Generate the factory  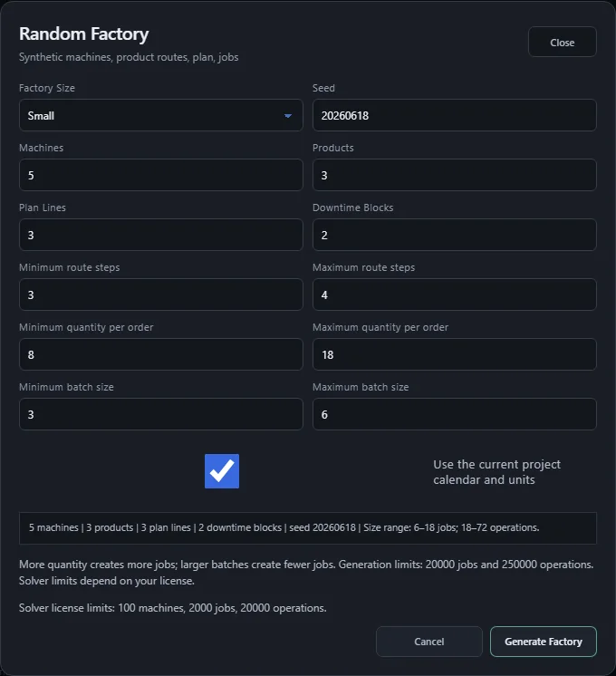(544, 642)
